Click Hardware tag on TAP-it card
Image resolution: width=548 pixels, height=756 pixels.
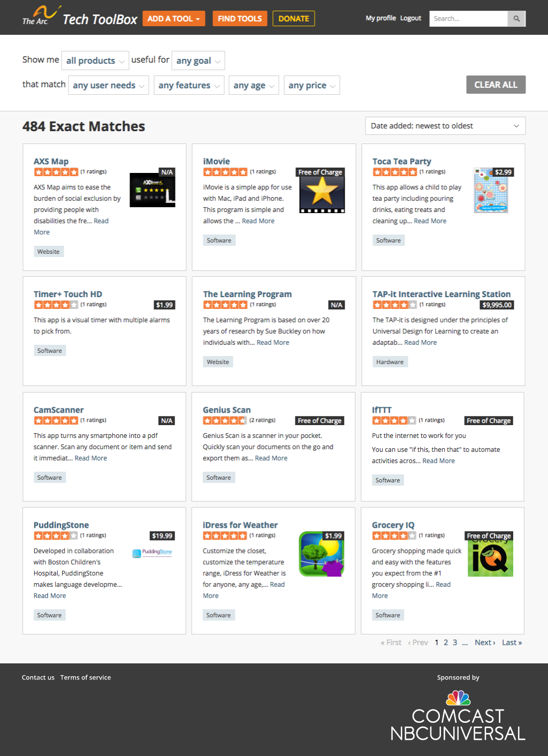tap(390, 362)
